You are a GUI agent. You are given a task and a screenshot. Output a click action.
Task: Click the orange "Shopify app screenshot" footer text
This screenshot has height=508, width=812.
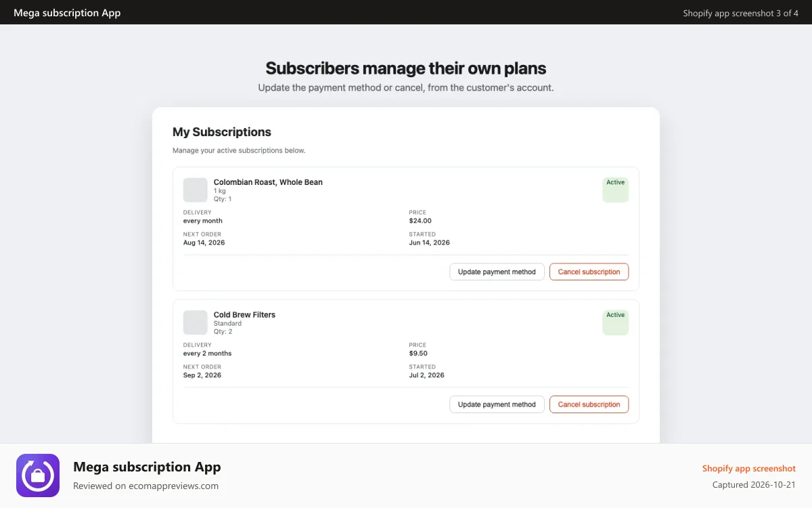[x=749, y=468]
